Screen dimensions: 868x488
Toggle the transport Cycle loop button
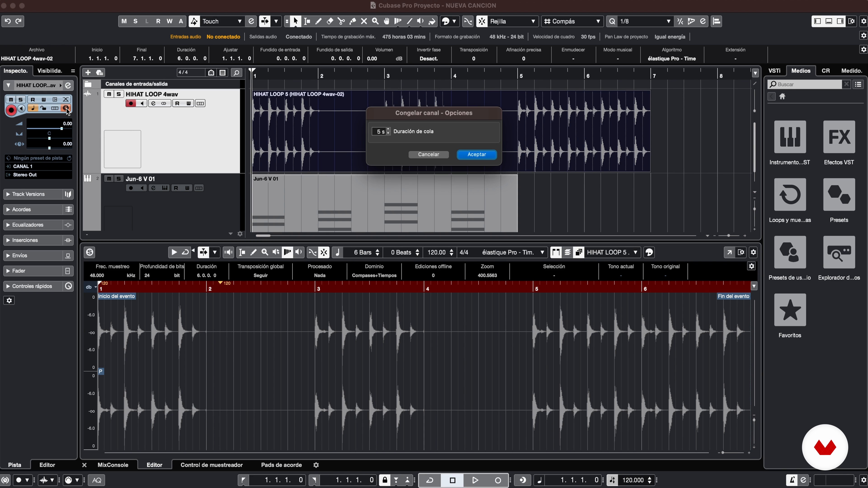[x=430, y=480]
